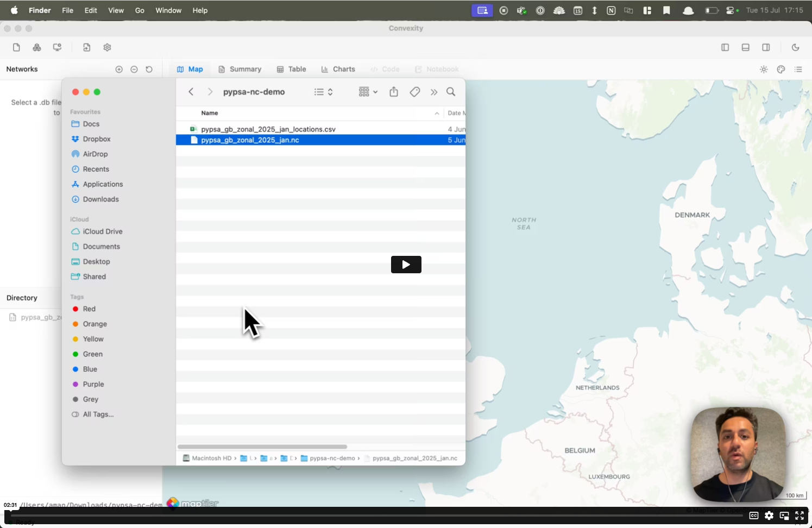Open video player settings gear
The height and width of the screenshot is (528, 812).
769,516
